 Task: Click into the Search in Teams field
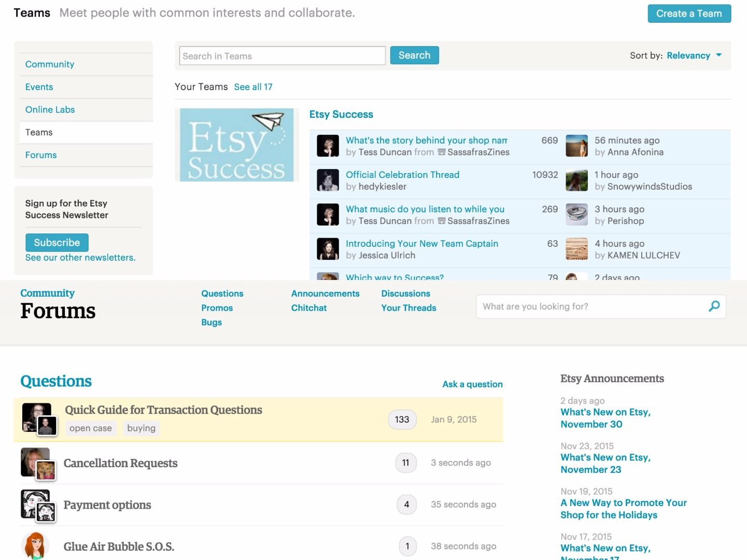click(281, 55)
